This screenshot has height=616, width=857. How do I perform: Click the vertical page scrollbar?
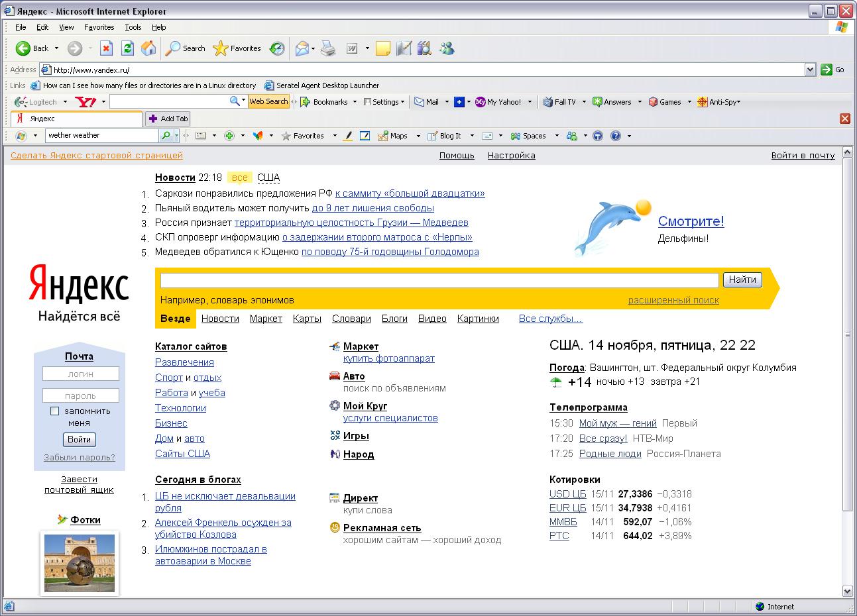click(x=847, y=334)
